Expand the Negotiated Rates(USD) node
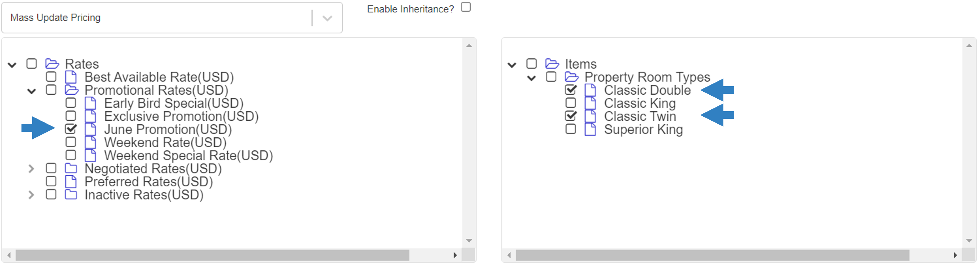The height and width of the screenshot is (266, 980). tap(31, 168)
